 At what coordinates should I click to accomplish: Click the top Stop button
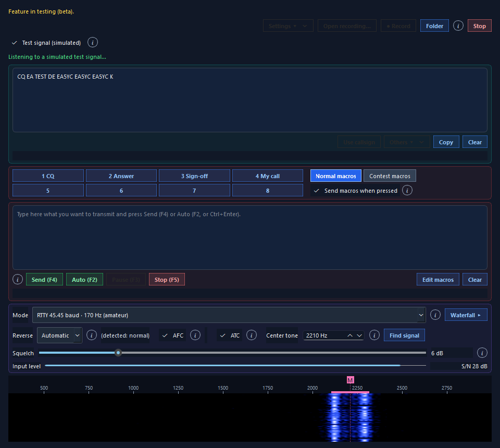coord(480,26)
